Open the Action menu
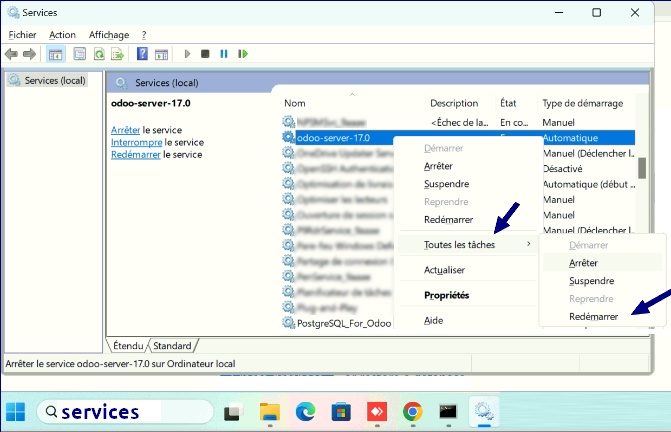 (62, 35)
